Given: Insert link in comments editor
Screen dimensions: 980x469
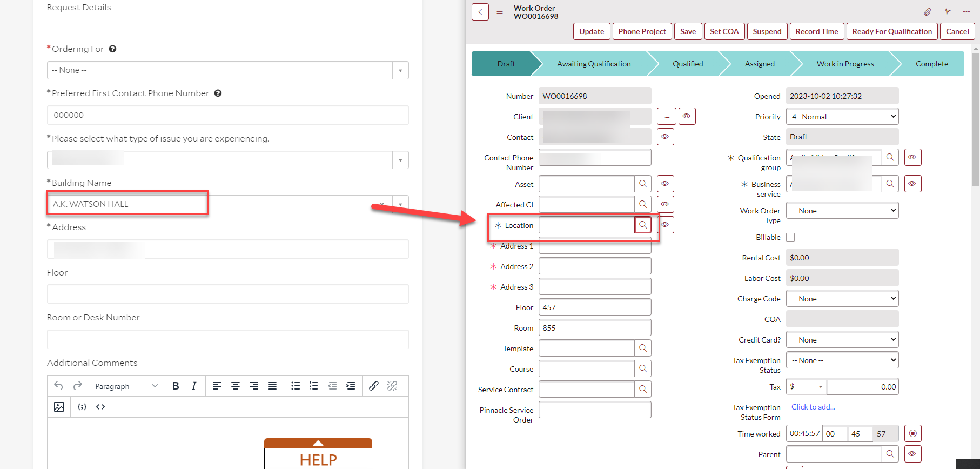Looking at the screenshot, I should (374, 386).
